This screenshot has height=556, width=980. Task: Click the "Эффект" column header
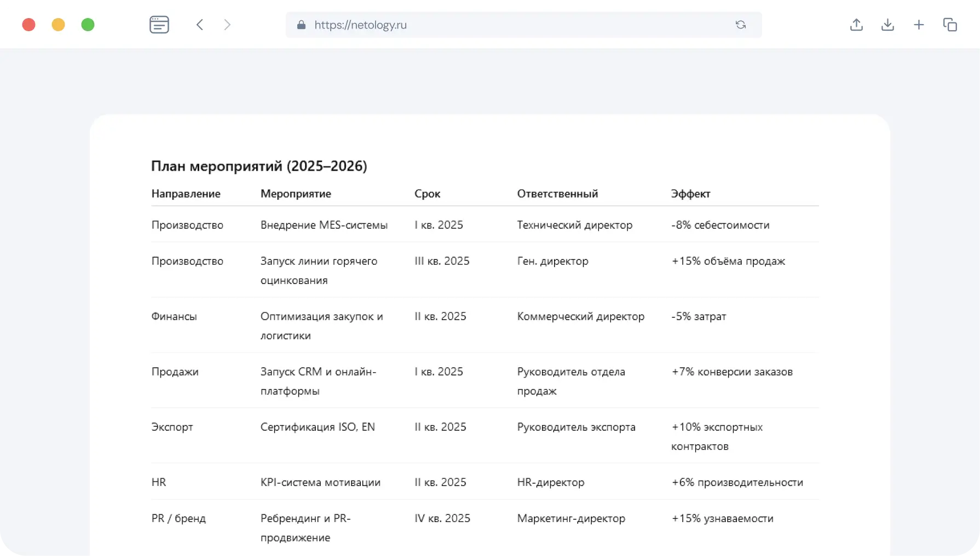690,194
